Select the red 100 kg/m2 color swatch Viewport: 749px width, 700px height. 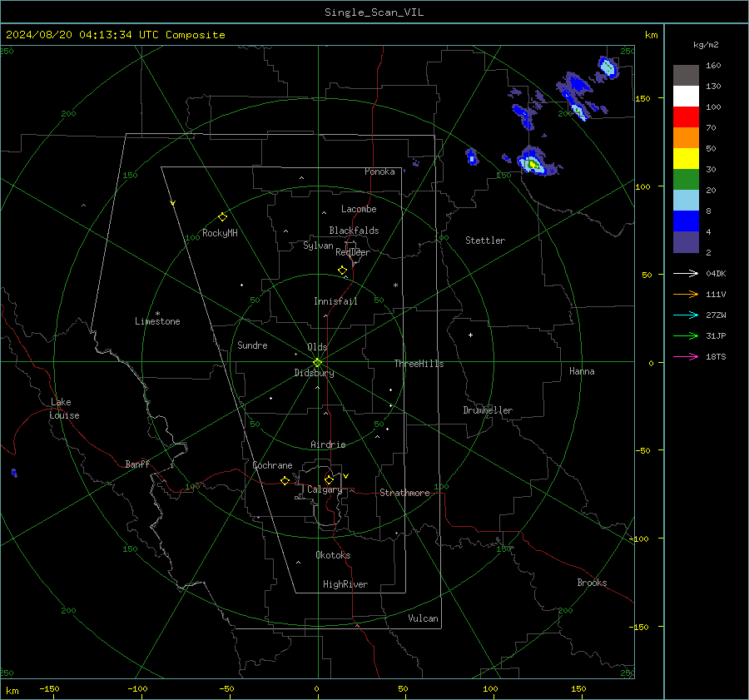pyautogui.click(x=686, y=117)
